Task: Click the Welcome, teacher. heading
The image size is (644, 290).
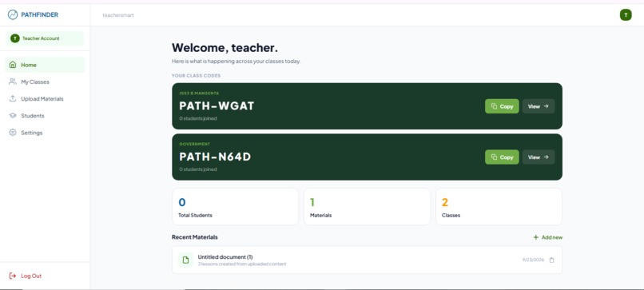Action: (225, 48)
